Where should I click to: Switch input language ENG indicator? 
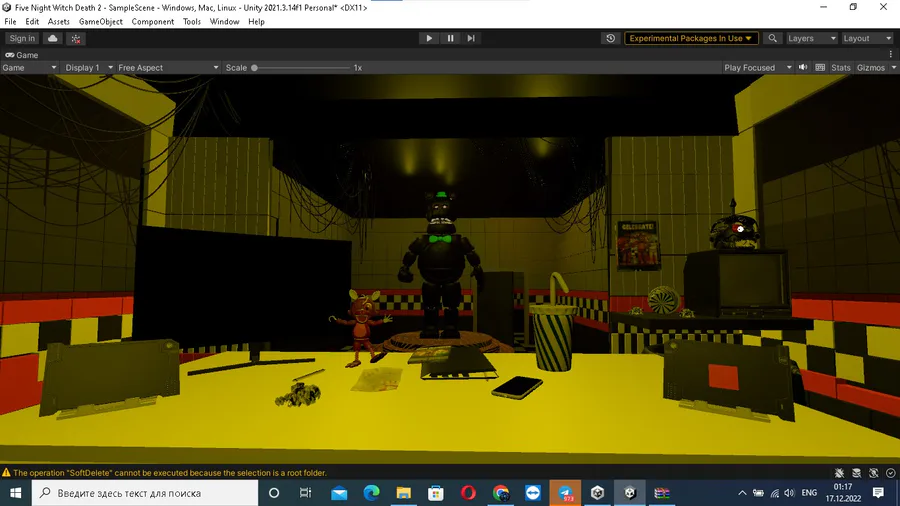[809, 493]
